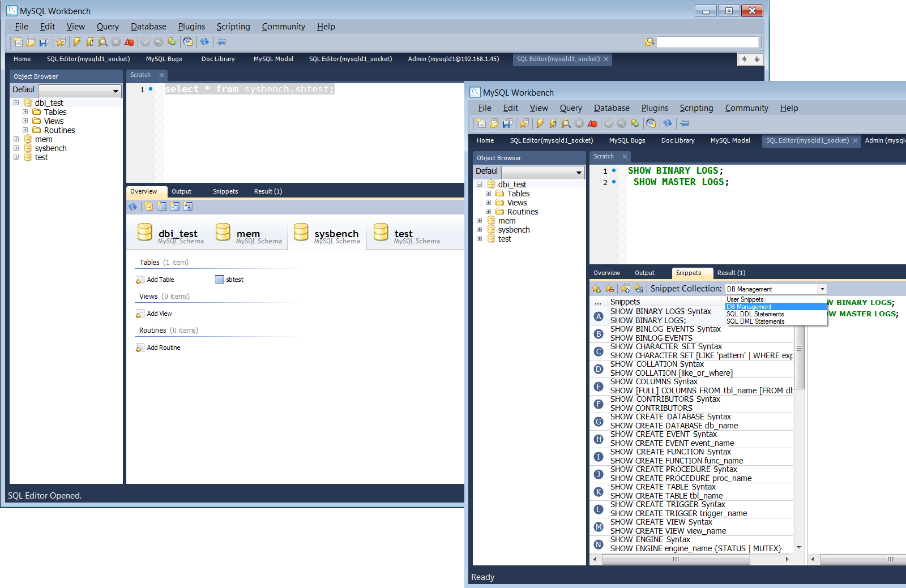This screenshot has height=588, width=906.
Task: Click Add Routine link in Overview
Action: pyautogui.click(x=158, y=347)
